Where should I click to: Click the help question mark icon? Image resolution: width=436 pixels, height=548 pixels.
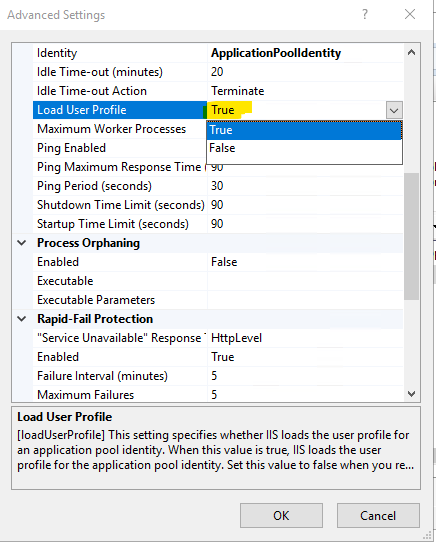[365, 14]
